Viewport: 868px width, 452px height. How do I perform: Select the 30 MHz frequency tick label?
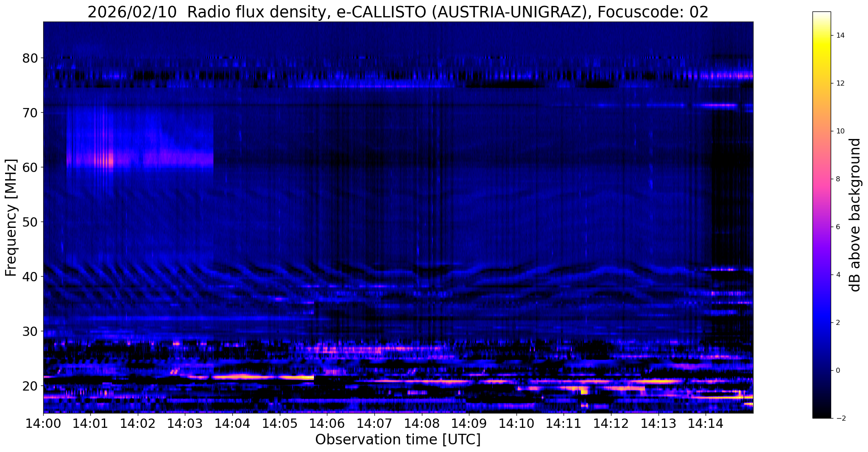(30, 331)
